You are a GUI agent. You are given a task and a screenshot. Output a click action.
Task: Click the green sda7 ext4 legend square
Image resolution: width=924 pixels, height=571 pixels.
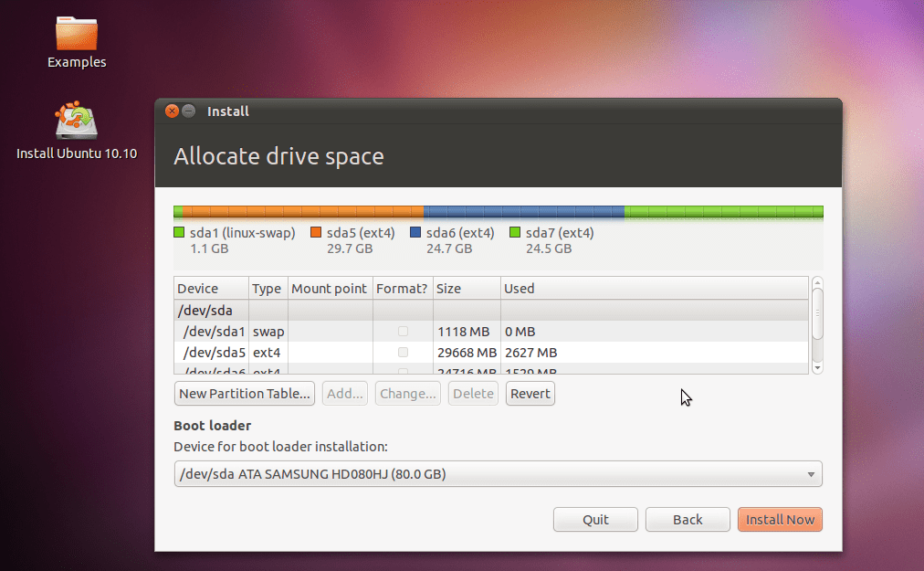(514, 233)
